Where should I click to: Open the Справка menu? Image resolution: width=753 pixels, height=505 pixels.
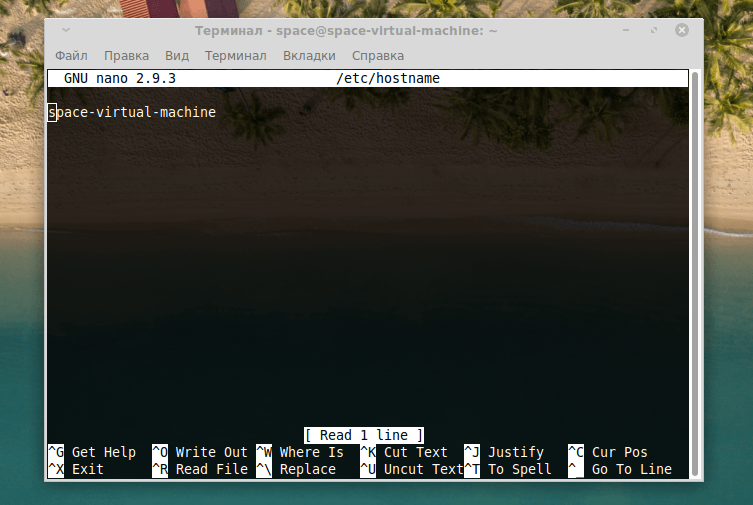pos(377,56)
